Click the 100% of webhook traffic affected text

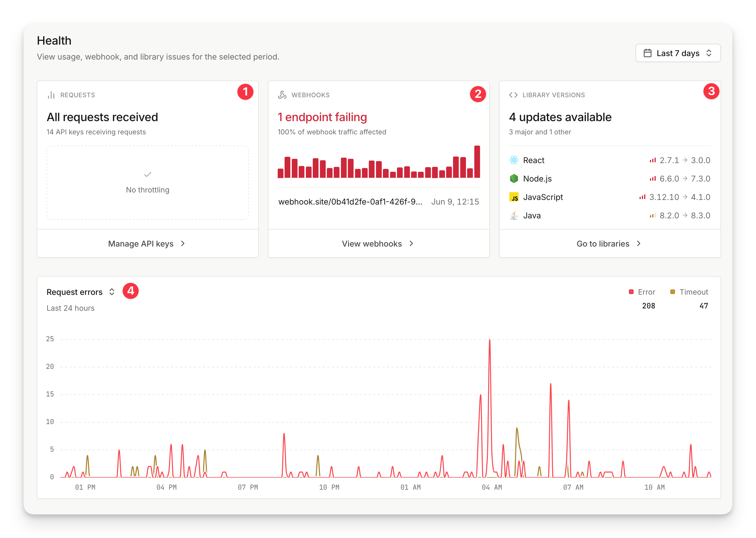(x=332, y=132)
